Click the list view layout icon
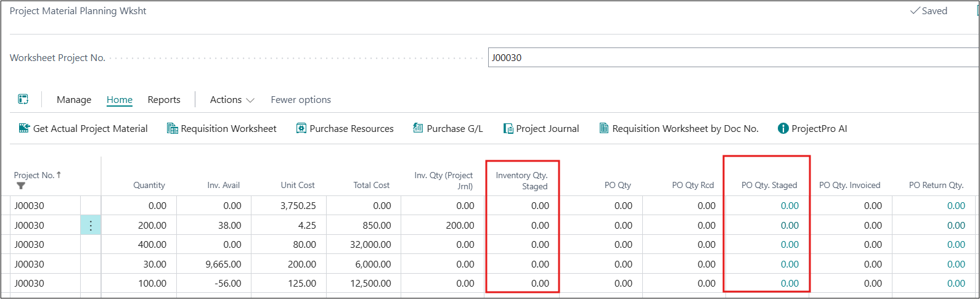Viewport: 980px width, 299px height. click(23, 99)
